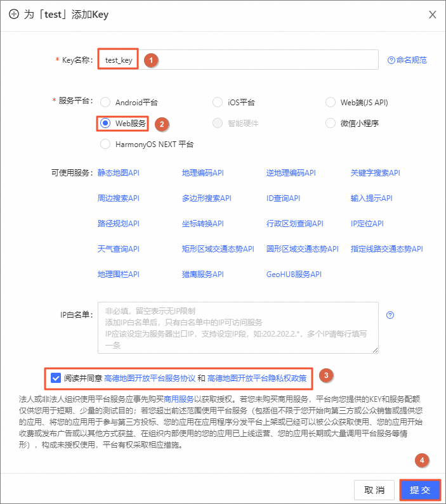
Task: Choose the HarmonyOS NEXT 平台 option
Action: pyautogui.click(x=105, y=144)
